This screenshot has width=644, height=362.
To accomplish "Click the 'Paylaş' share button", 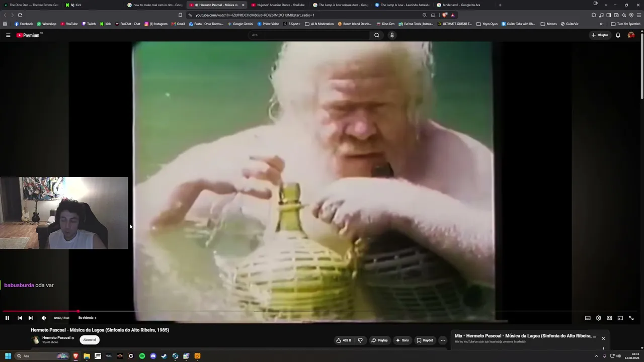I will [379, 340].
